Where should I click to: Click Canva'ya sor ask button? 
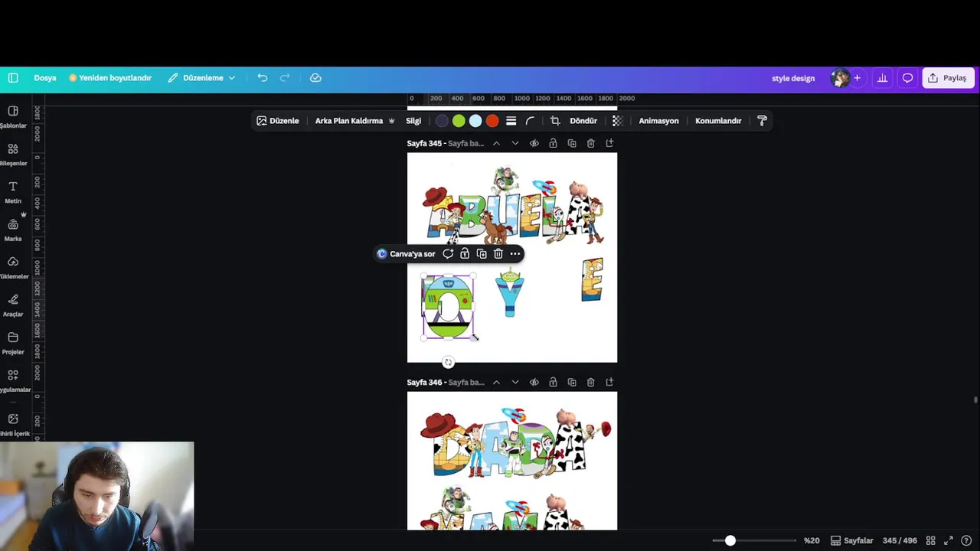click(406, 253)
